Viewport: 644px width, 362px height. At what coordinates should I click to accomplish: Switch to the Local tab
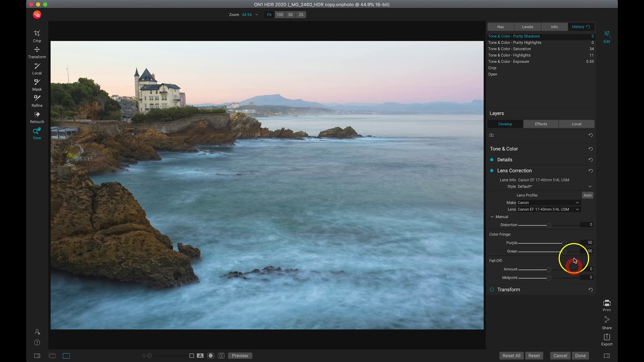coord(577,124)
